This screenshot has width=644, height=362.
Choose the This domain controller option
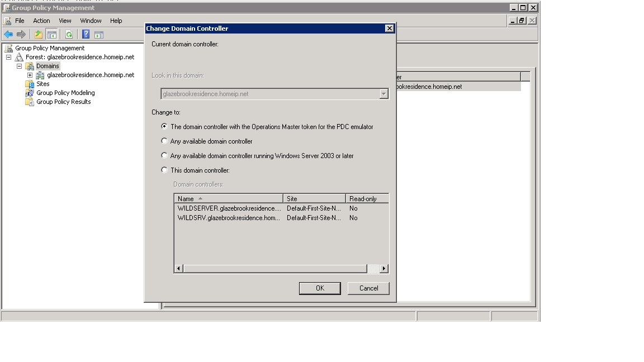[164, 170]
